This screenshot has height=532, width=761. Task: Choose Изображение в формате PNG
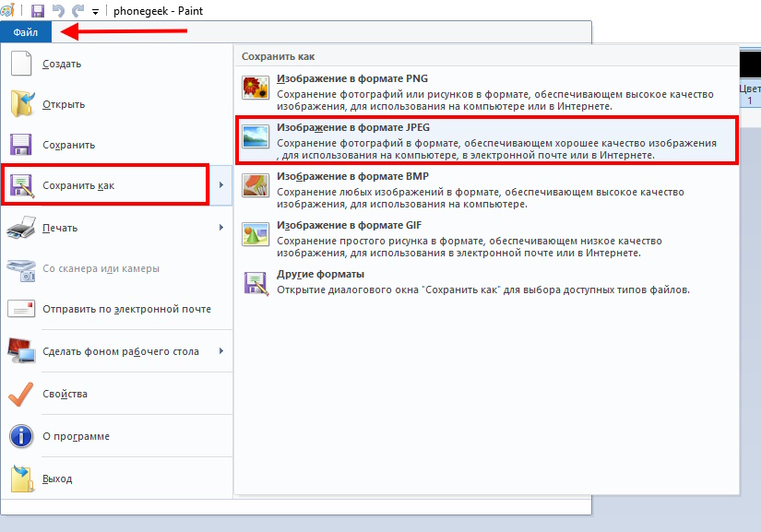(487, 91)
